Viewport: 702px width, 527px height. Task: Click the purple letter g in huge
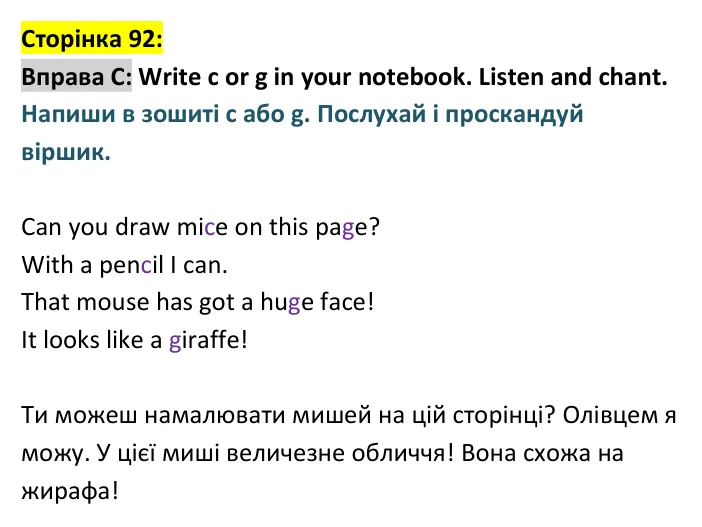point(294,304)
